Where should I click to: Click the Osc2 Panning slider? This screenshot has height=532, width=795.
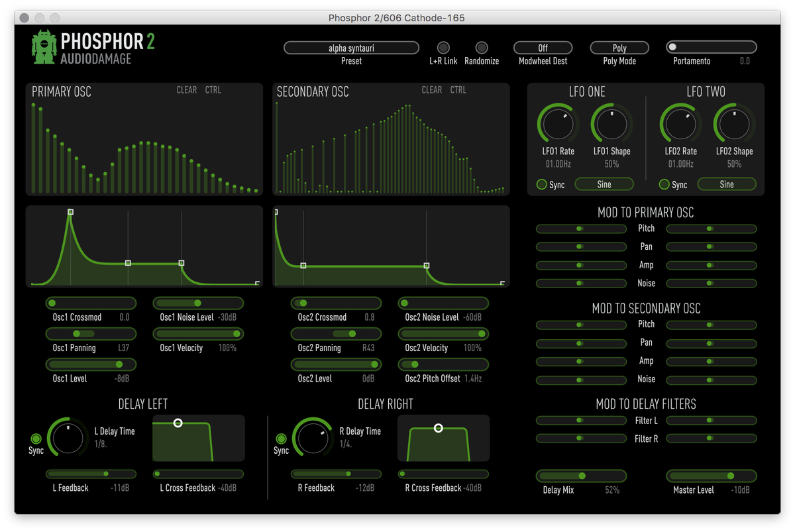click(x=336, y=334)
